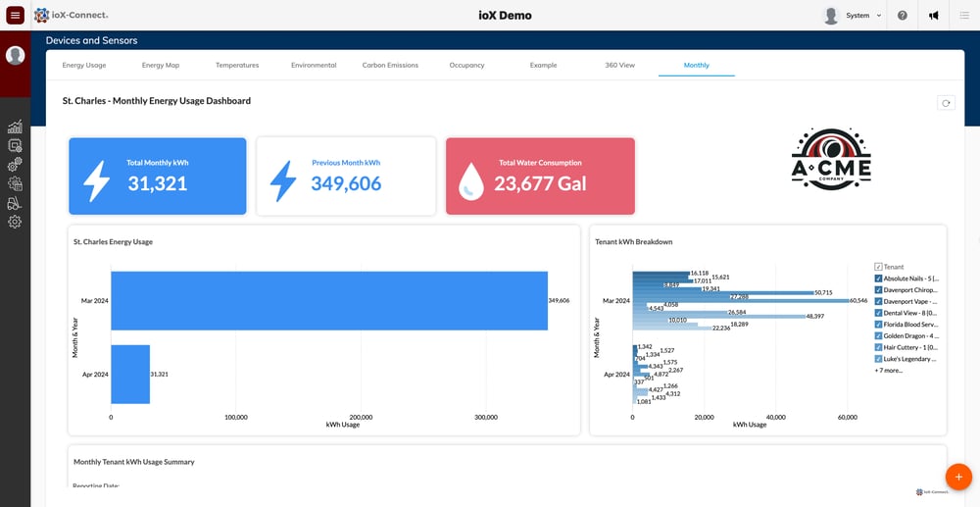
Task: Click the lightning icon on Total Monthly kWh
Action: coord(96,180)
